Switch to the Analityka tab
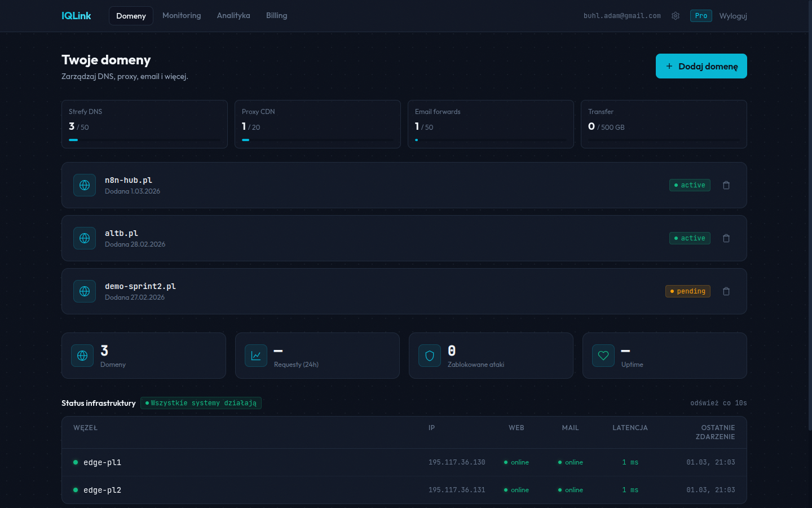 pyautogui.click(x=233, y=16)
